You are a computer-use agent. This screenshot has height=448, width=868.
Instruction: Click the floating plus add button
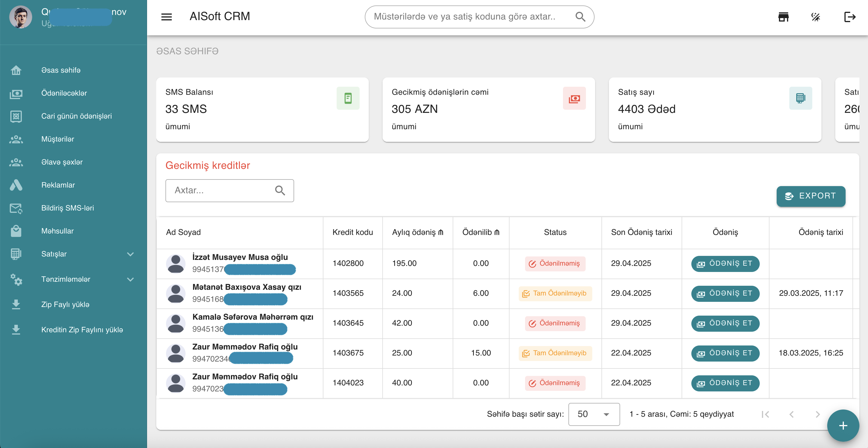point(843,425)
